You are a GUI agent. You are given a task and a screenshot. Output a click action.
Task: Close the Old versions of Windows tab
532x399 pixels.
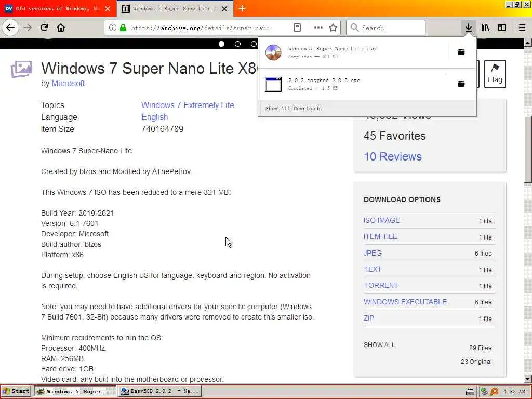tap(108, 9)
